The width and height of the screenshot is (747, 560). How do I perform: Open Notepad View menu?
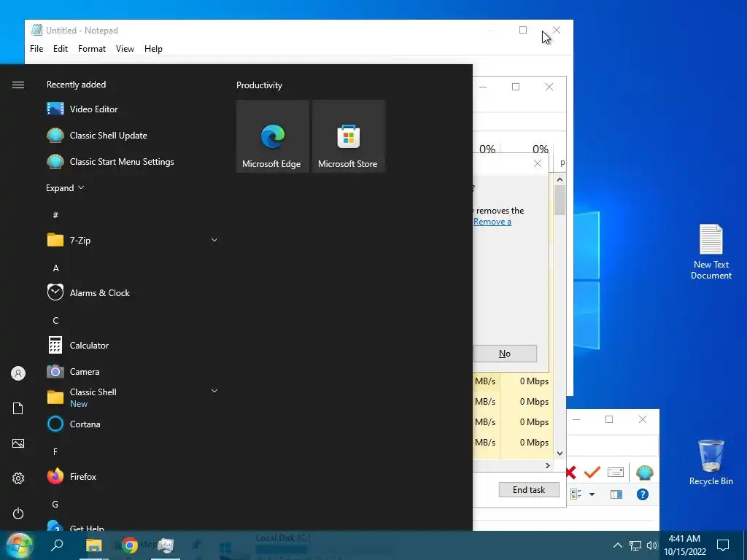(125, 49)
